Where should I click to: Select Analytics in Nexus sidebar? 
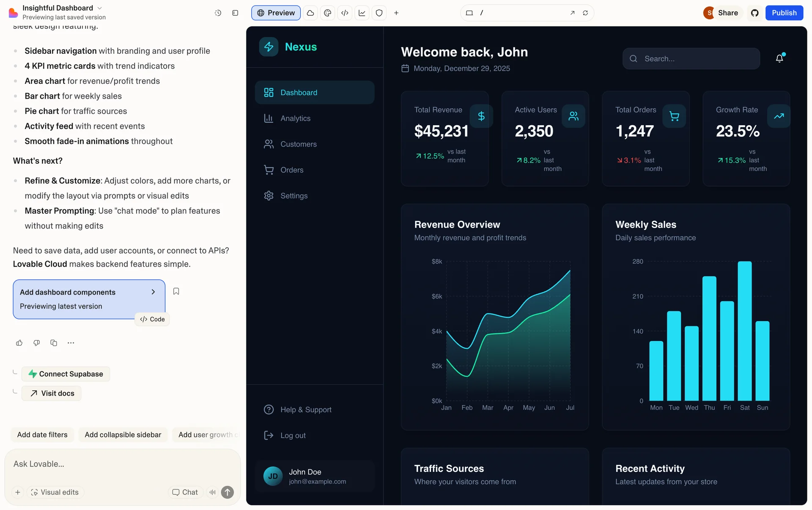[295, 119]
